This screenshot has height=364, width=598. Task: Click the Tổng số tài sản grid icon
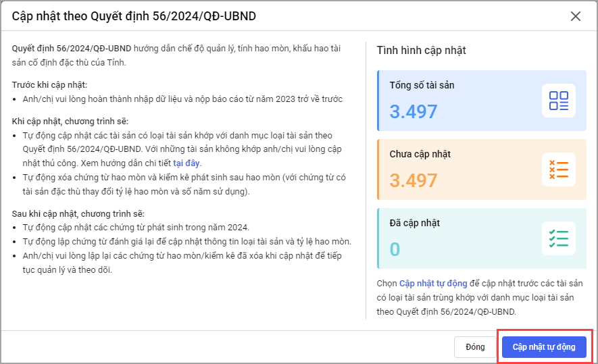pyautogui.click(x=558, y=101)
